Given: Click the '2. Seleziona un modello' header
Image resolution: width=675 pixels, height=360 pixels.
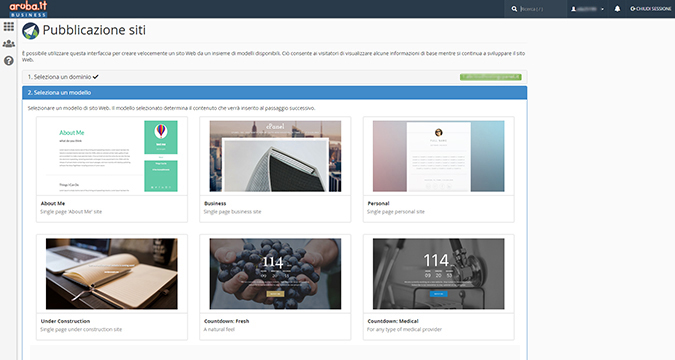Looking at the screenshot, I should coord(275,93).
